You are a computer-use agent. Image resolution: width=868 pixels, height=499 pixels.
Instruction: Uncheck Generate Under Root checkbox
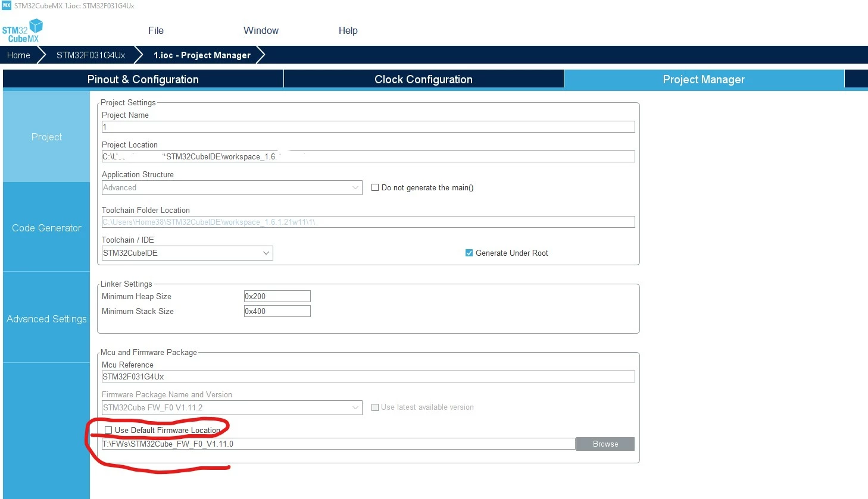click(469, 253)
